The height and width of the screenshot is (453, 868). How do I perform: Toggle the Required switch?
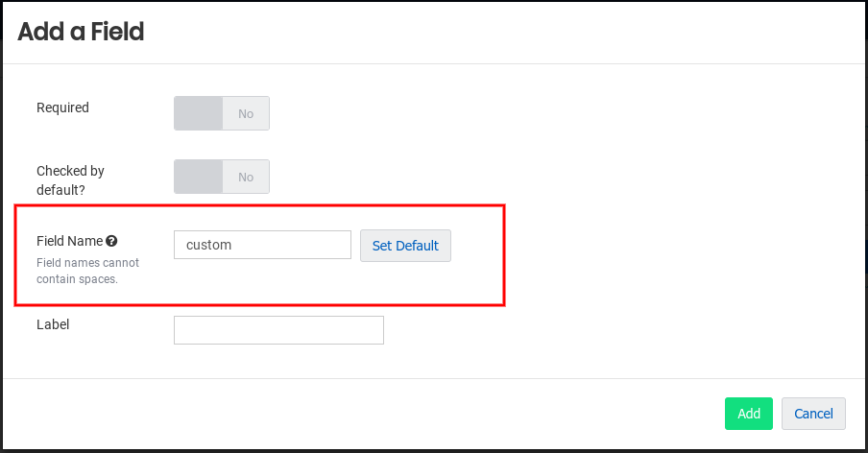click(222, 113)
